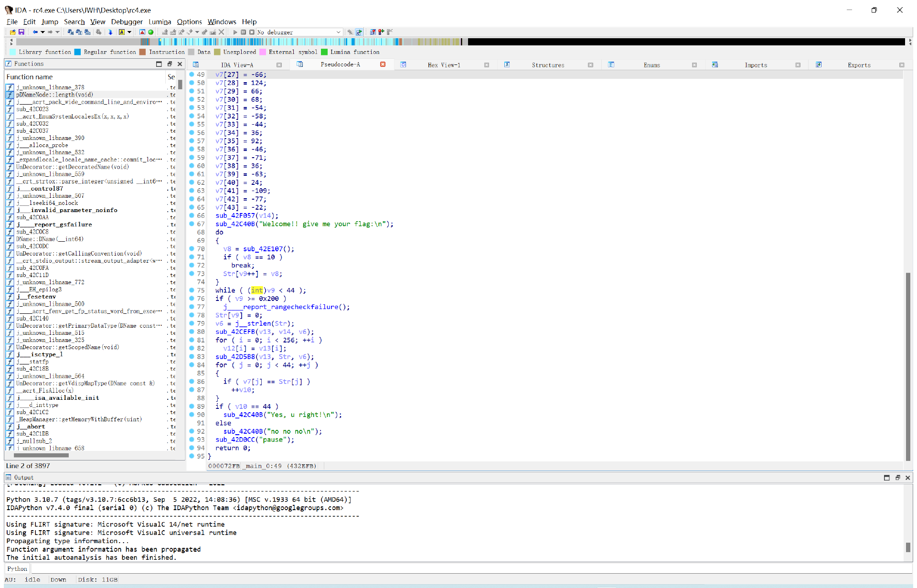917x588 pixels.
Task: Jump forward with the grey right arrow
Action: 50,32
